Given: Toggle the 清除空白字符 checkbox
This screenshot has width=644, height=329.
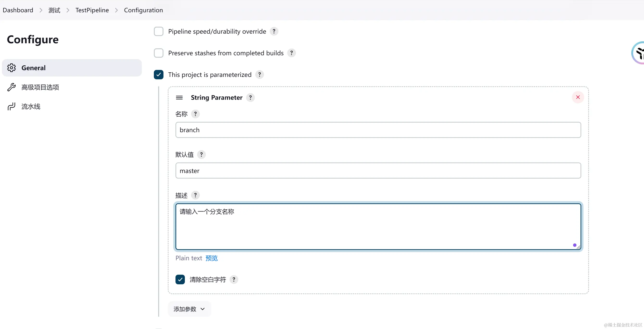Looking at the screenshot, I should tap(180, 279).
